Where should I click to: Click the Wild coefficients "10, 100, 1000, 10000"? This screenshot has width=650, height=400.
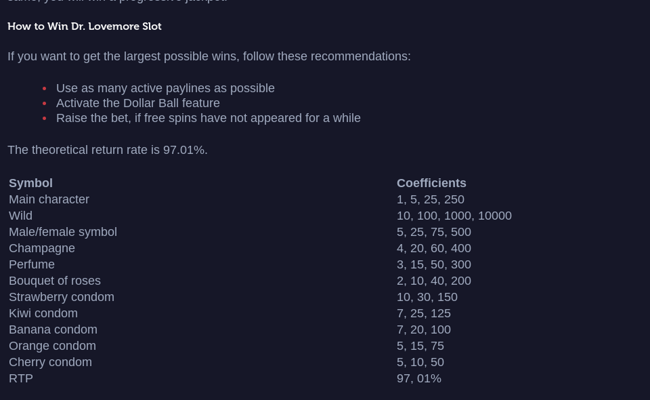[454, 215]
